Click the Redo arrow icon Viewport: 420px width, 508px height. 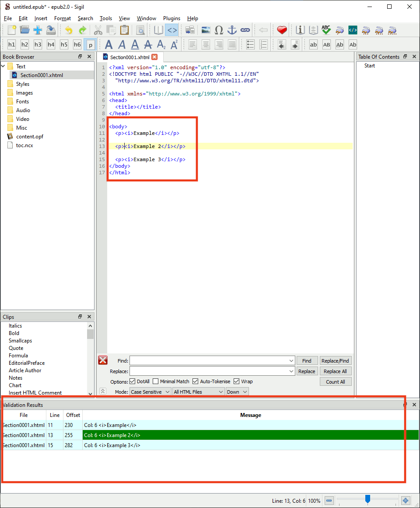click(x=83, y=30)
